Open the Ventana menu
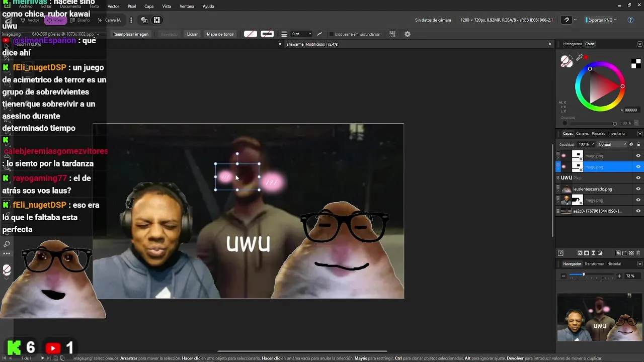 187,7
